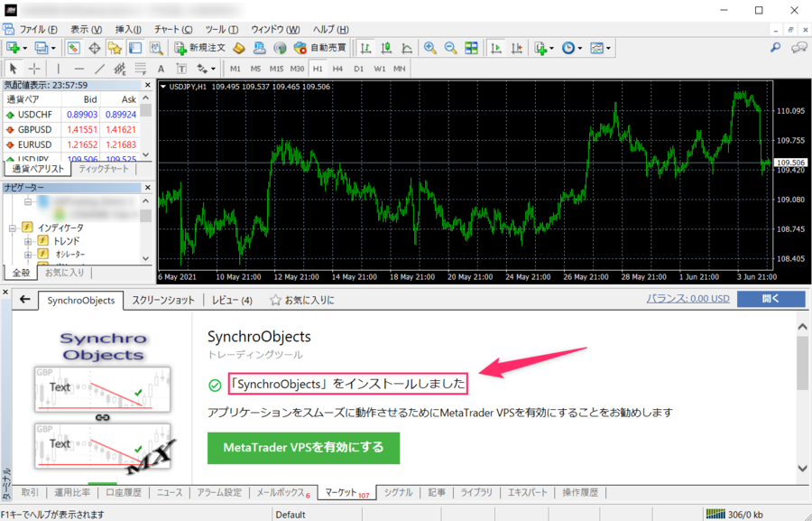Go back with the left arrow
Viewport: 812px width, 521px height.
pyautogui.click(x=25, y=300)
